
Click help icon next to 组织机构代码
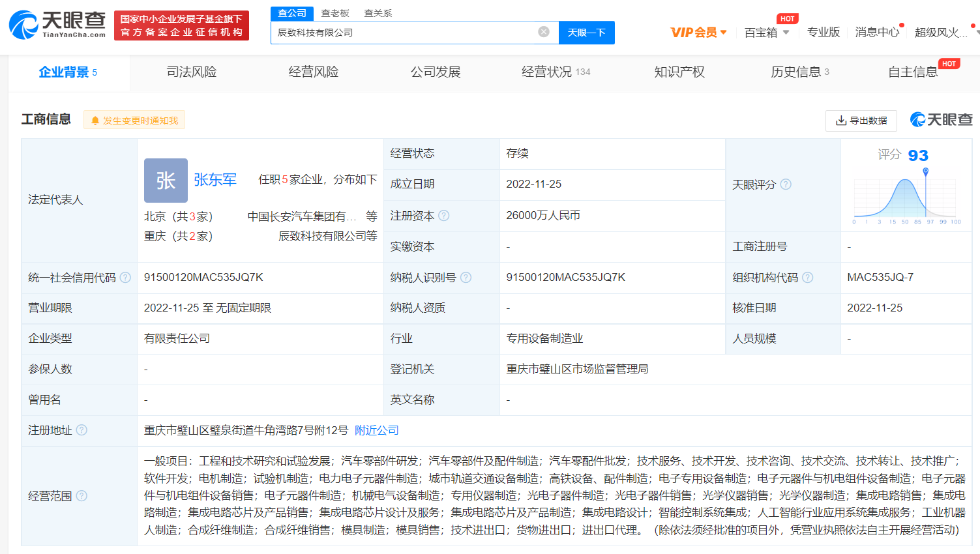[x=807, y=278]
